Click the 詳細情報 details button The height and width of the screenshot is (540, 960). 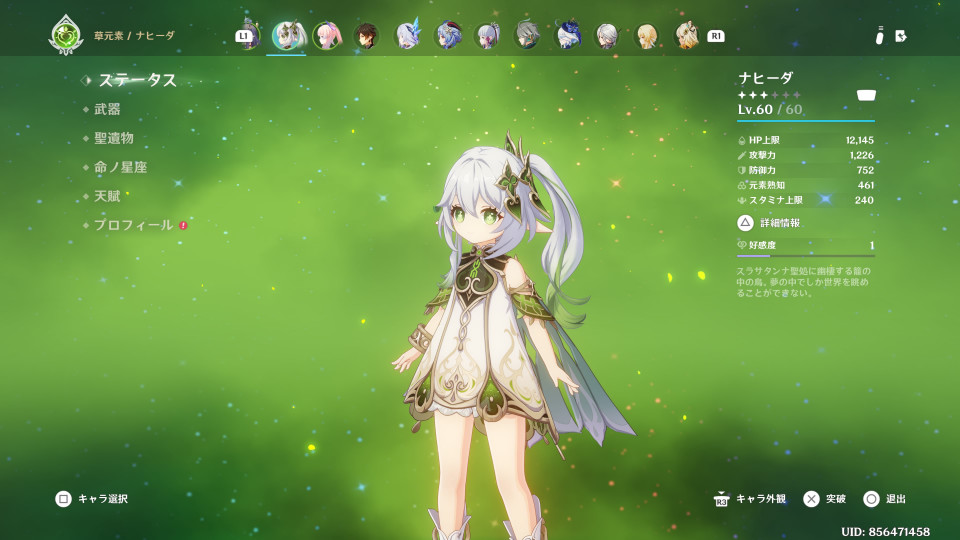769,223
